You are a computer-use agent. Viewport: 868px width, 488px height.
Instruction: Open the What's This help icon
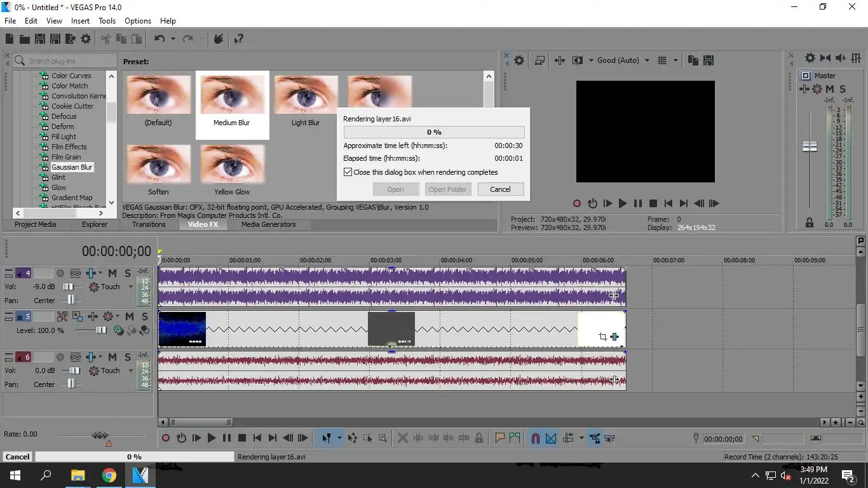point(238,39)
